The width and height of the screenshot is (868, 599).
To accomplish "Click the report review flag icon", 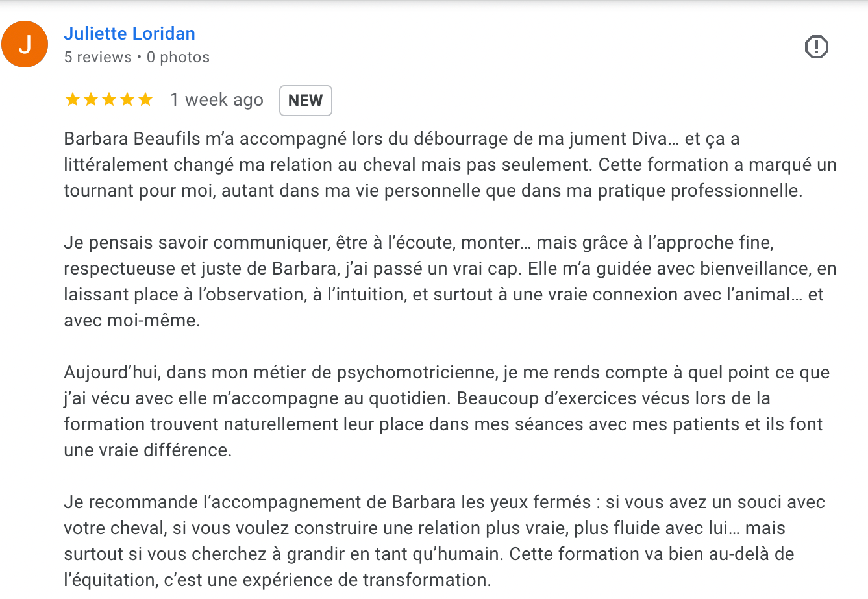I will click(x=816, y=47).
